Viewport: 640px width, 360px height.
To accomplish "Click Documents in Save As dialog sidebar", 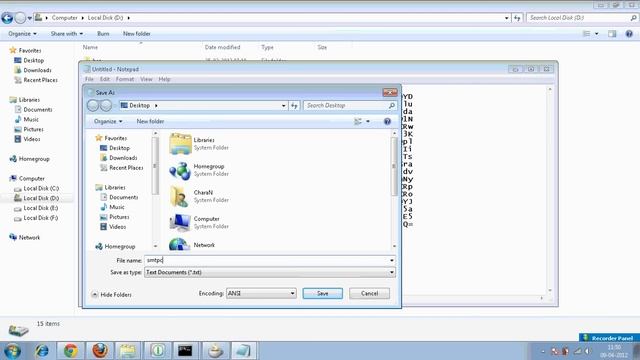I will click(x=123, y=197).
